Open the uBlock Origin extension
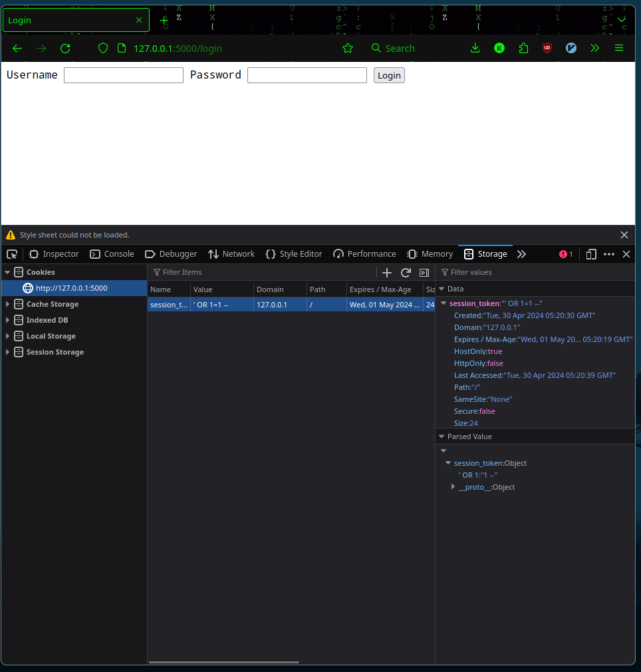Screen dimensions: 641x672 [547, 48]
